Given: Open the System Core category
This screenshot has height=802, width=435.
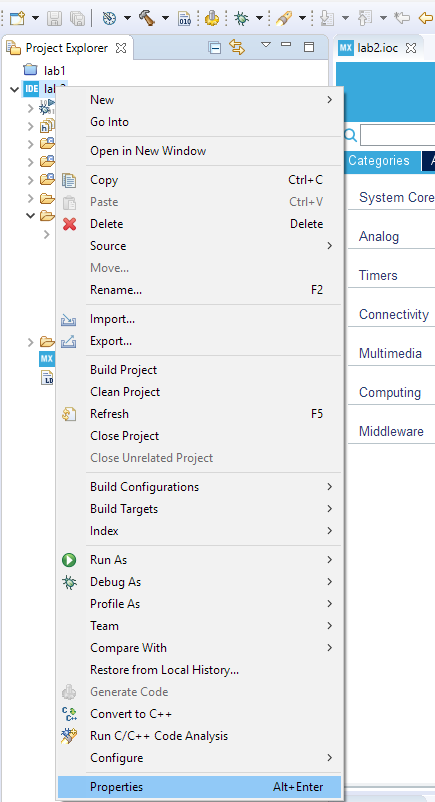Looking at the screenshot, I should coord(397,197).
